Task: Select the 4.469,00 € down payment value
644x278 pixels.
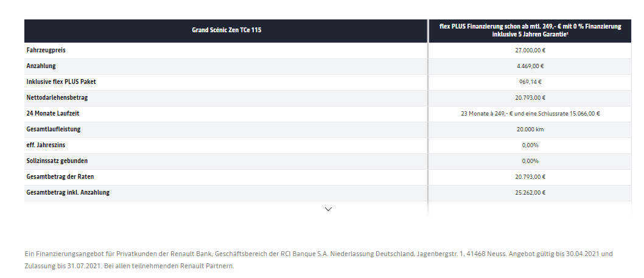Action: coord(530,66)
